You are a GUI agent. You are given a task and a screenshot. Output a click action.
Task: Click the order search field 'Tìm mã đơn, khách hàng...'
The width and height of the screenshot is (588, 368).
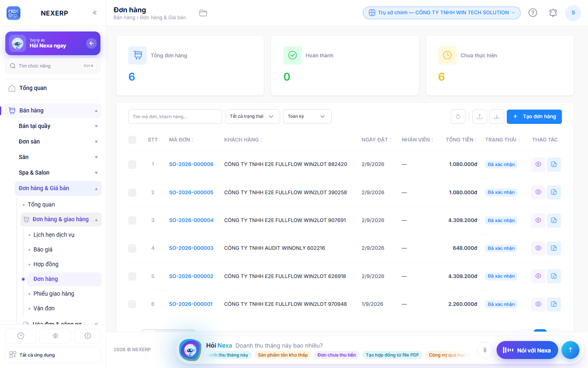click(x=175, y=117)
